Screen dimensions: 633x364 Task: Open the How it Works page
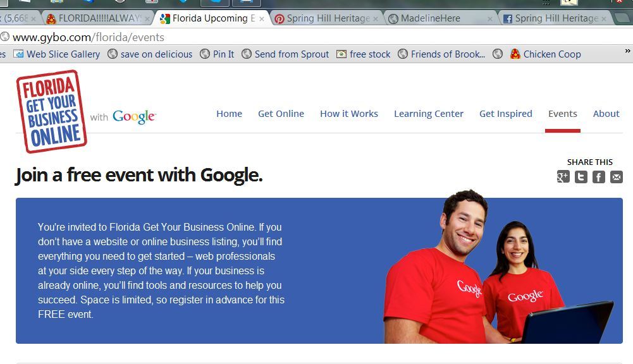tap(349, 114)
